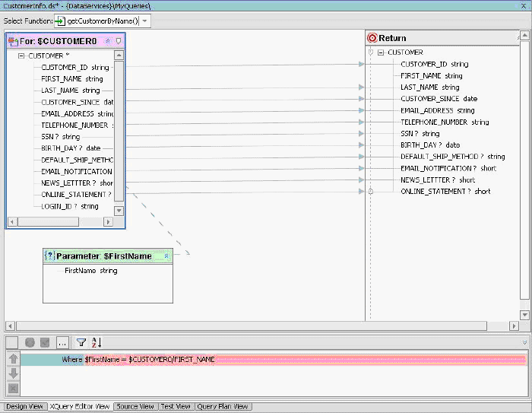Viewport: 532px width, 413px height.
Task: Switch to the Test View tab
Action: click(176, 407)
